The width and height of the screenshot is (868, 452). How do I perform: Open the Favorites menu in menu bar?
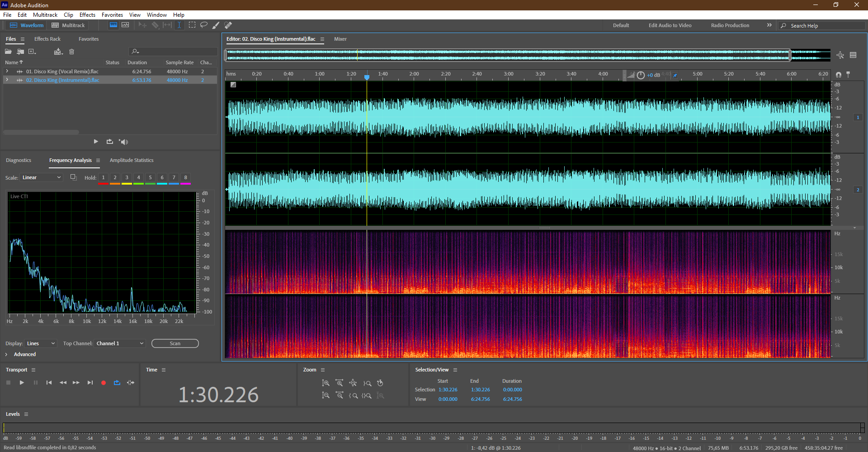(x=112, y=15)
